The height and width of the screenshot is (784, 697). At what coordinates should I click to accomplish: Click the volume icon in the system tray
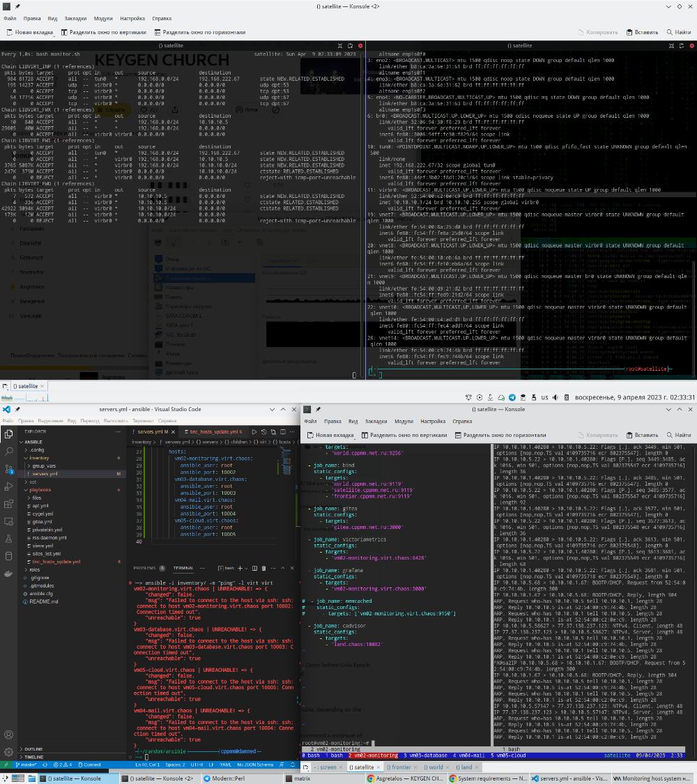point(556,397)
